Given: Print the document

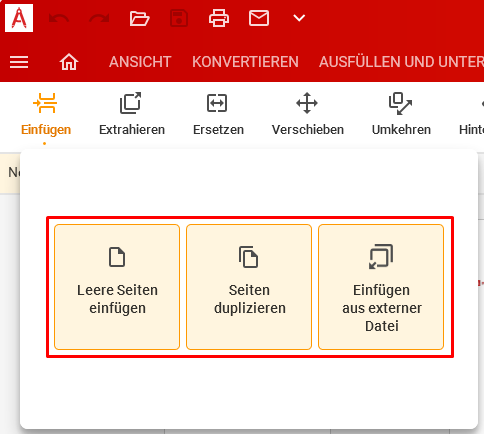Looking at the screenshot, I should click(219, 18).
